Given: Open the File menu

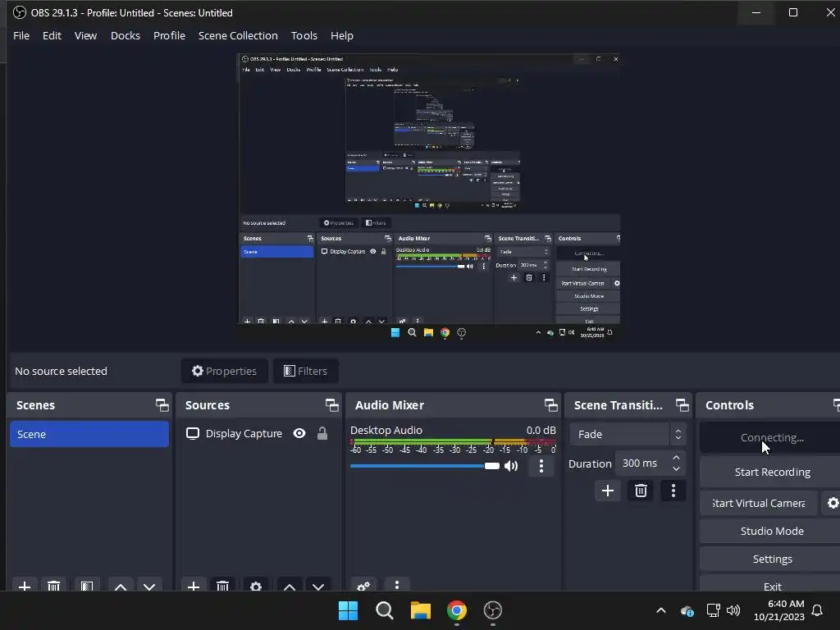Looking at the screenshot, I should pyautogui.click(x=21, y=35).
